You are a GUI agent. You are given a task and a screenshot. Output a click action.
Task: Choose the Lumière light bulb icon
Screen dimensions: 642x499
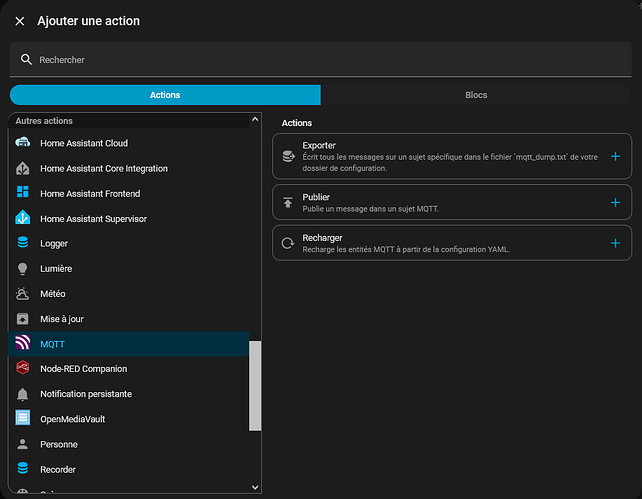pyautogui.click(x=23, y=269)
